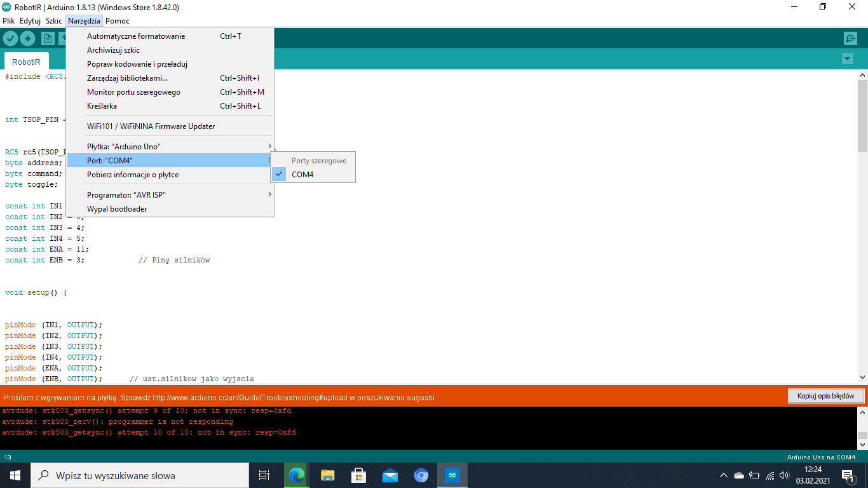Open the Windows Start menu
The width and height of the screenshot is (868, 488).
point(15,475)
